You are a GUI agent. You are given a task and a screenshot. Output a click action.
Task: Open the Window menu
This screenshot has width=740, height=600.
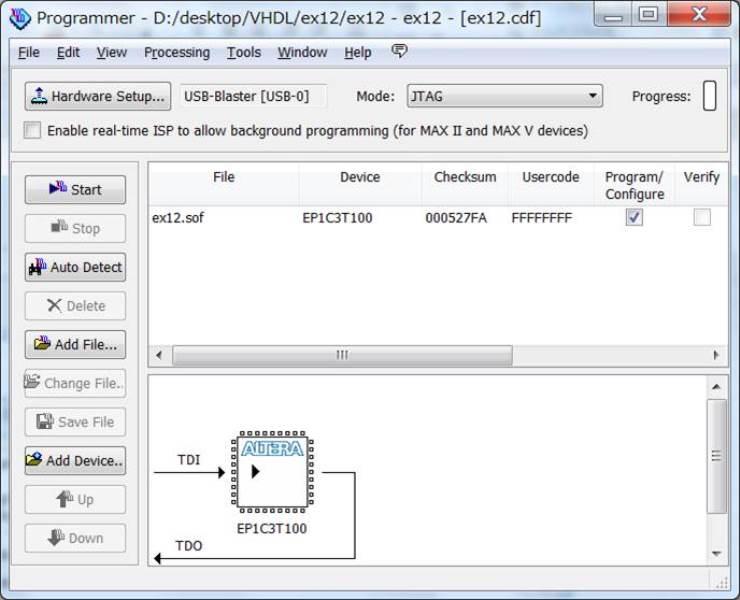(x=303, y=52)
